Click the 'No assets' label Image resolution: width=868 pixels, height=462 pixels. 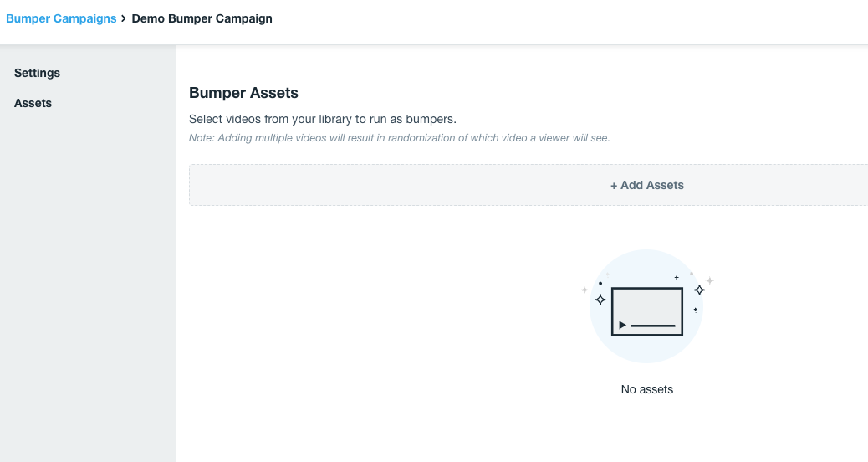[x=646, y=389]
